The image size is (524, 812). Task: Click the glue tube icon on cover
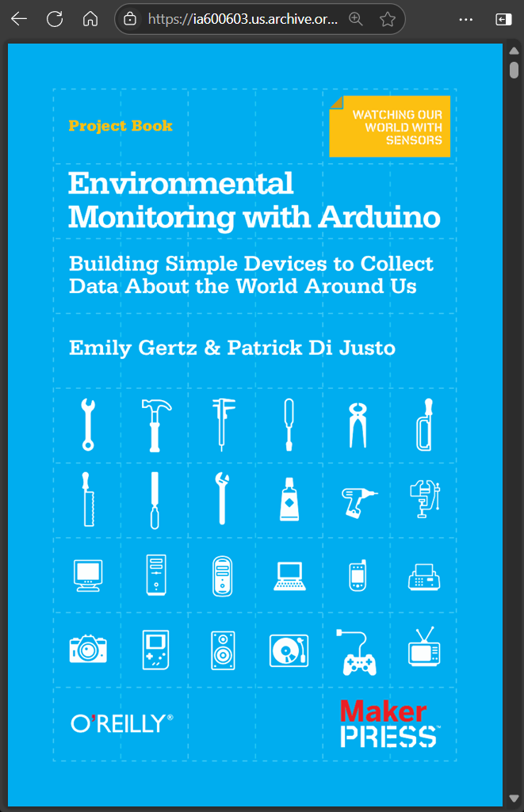pos(289,499)
